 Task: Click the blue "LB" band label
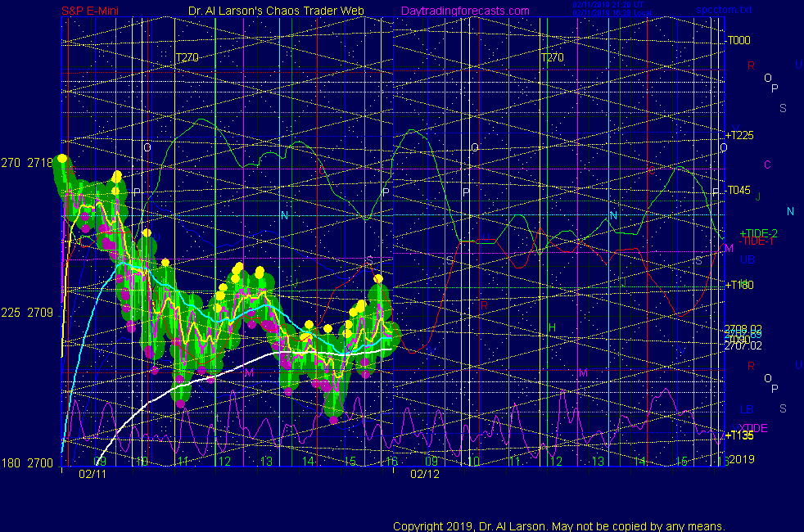pyautogui.click(x=747, y=409)
